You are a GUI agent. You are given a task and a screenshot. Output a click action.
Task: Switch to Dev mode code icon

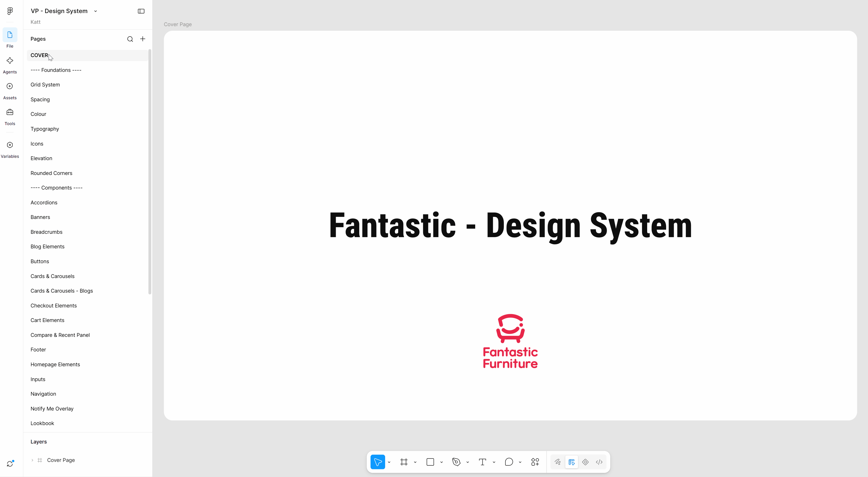599,462
